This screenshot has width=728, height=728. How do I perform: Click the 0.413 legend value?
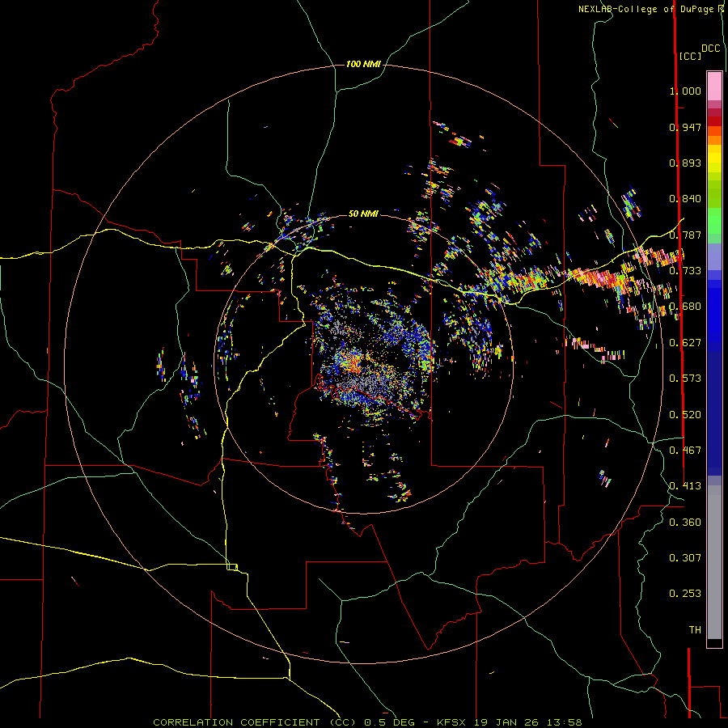click(x=685, y=486)
